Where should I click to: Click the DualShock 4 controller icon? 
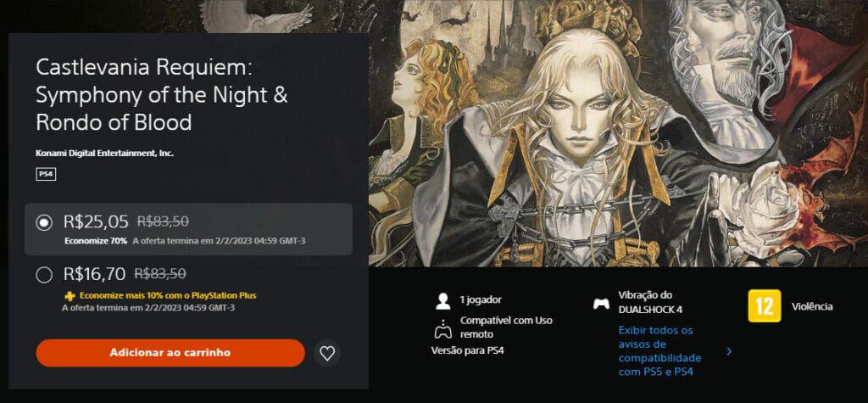pyautogui.click(x=601, y=304)
